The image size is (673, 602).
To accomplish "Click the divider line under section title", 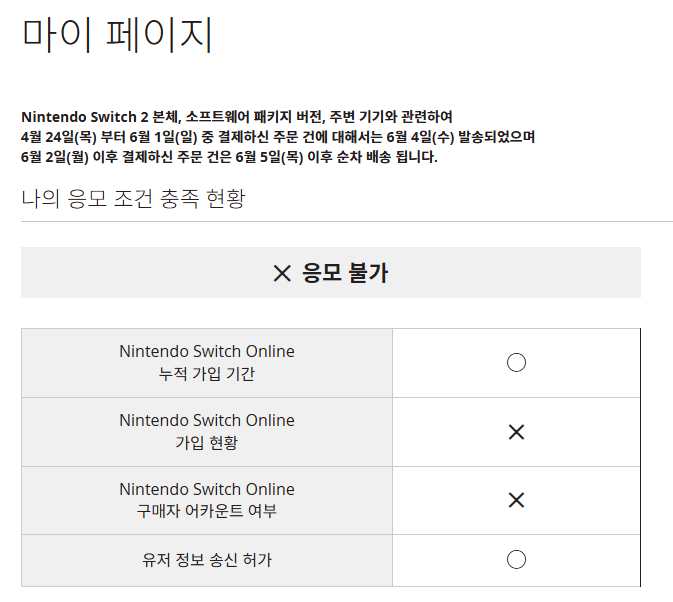I will point(347,221).
